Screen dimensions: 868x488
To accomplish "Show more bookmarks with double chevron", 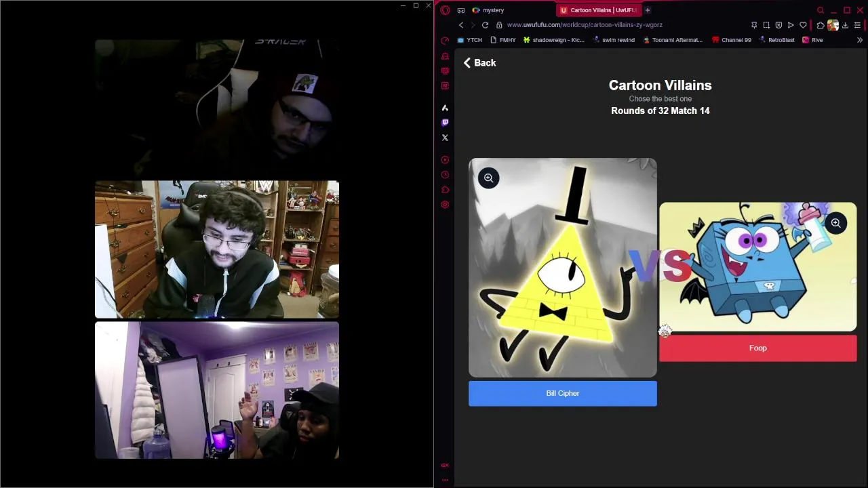I will point(859,40).
